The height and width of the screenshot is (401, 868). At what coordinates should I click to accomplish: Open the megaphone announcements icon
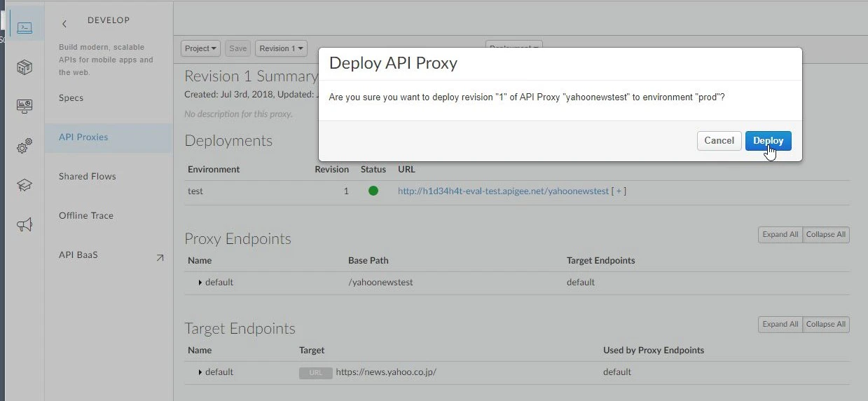tap(25, 224)
